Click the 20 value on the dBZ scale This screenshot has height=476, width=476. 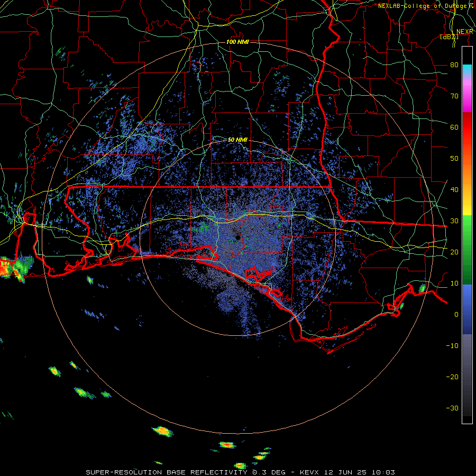tap(454, 252)
